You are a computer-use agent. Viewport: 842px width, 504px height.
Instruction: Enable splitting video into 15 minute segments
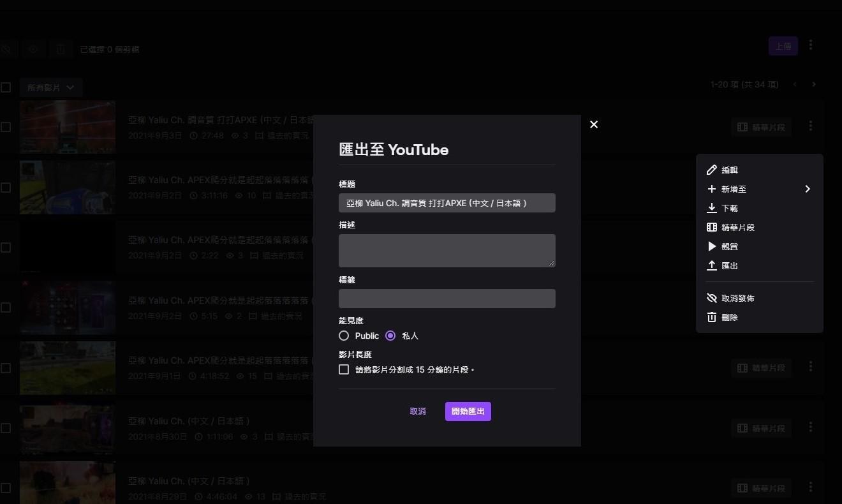coord(344,369)
